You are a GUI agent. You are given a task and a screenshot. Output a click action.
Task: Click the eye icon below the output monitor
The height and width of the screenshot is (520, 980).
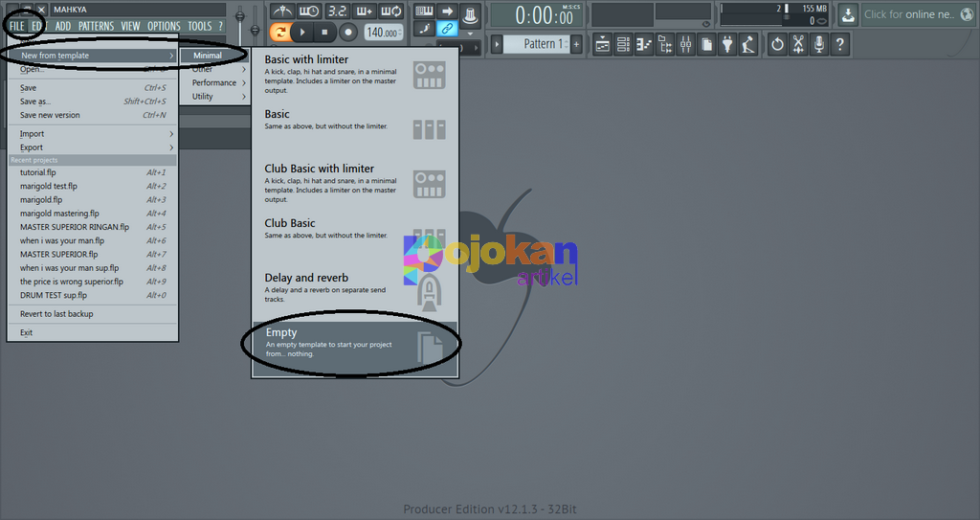[706, 24]
